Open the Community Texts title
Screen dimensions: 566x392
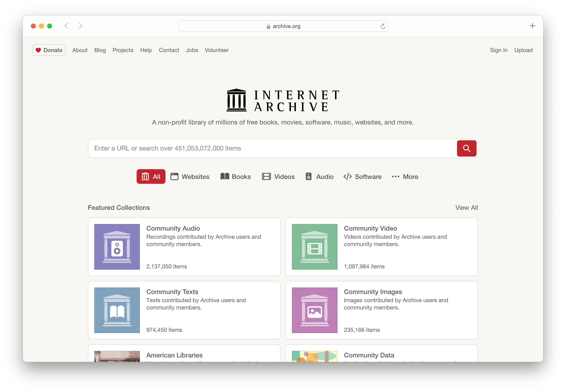[172, 292]
